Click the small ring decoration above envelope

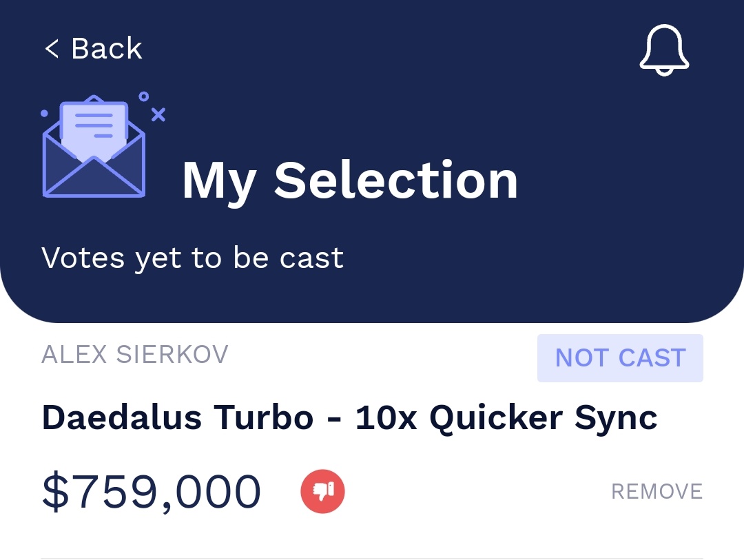144,97
